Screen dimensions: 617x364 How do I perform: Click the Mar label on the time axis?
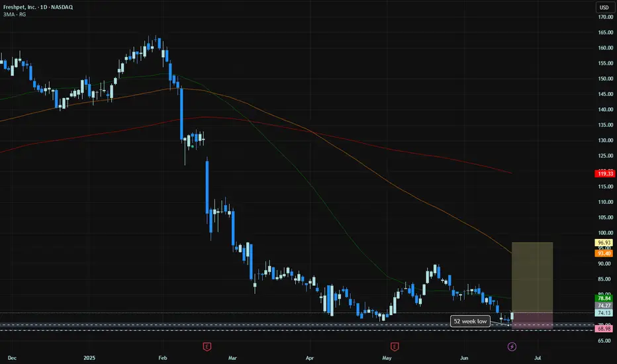(x=232, y=358)
